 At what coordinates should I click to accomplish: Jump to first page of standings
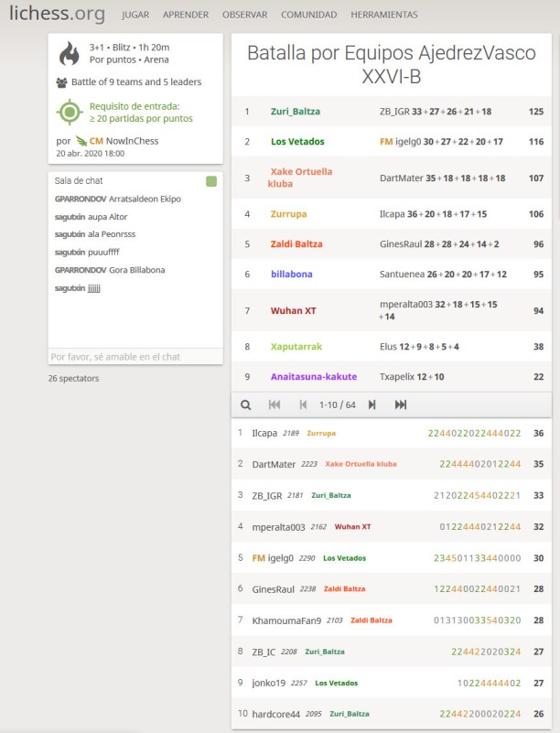[275, 404]
